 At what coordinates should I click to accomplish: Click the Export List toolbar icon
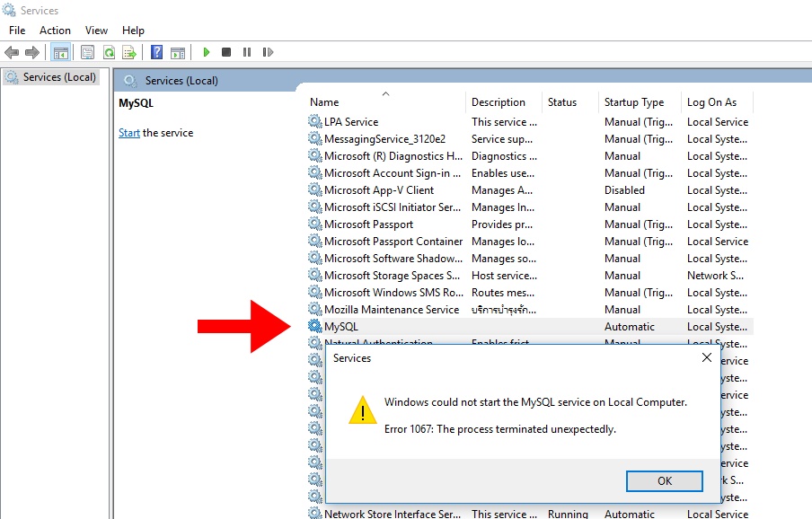[x=129, y=52]
